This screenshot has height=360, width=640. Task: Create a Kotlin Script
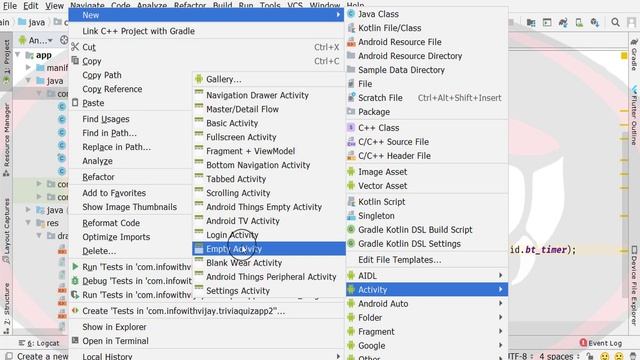pyautogui.click(x=427, y=202)
